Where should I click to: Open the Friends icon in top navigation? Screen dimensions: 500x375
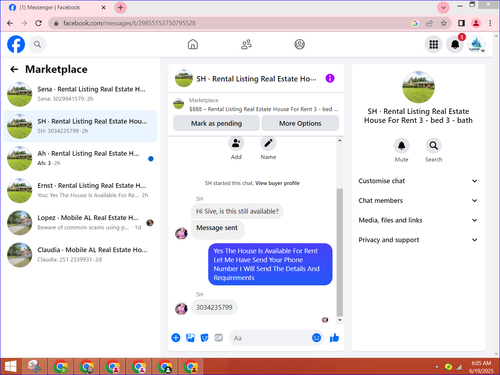[x=246, y=44]
